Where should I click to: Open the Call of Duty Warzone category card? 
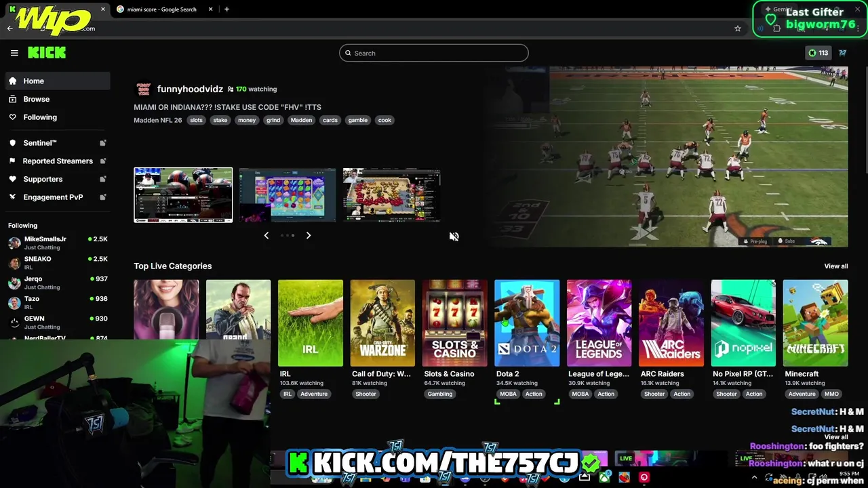click(382, 323)
